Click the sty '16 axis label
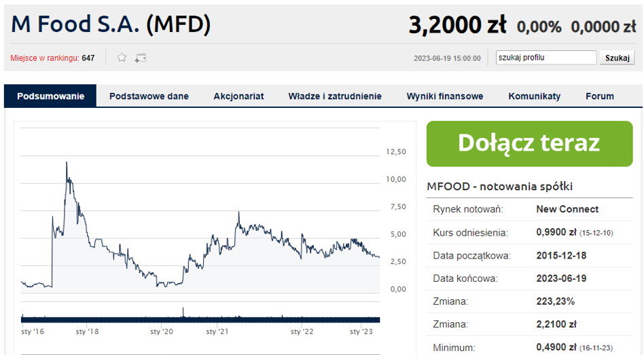 coord(33,331)
